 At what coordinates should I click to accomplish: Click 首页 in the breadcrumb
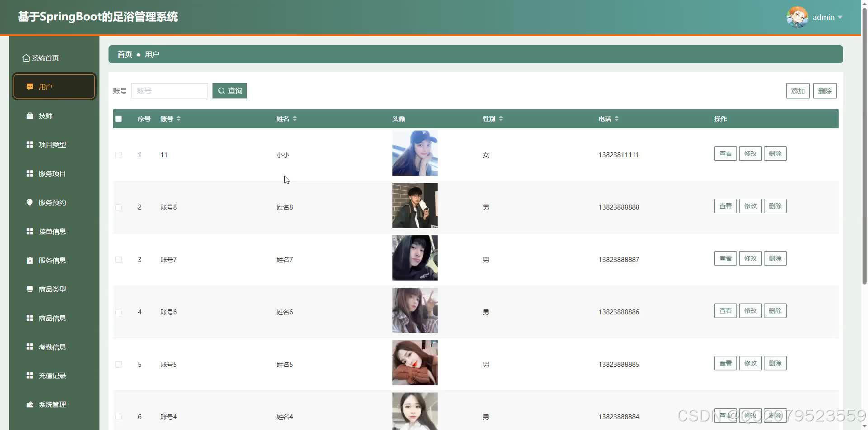(x=125, y=54)
